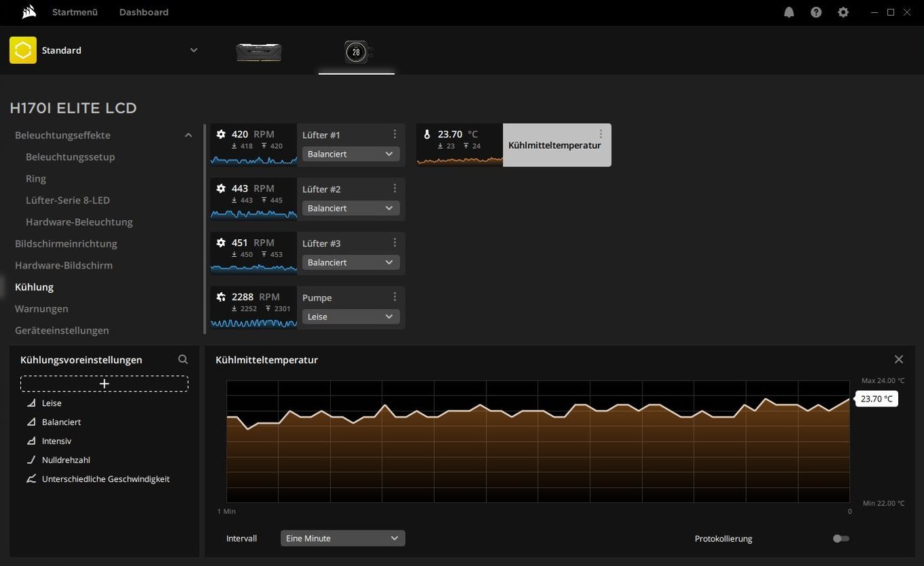Click the yellow Standard profile icon
Screen dimensions: 924x566
[22, 50]
